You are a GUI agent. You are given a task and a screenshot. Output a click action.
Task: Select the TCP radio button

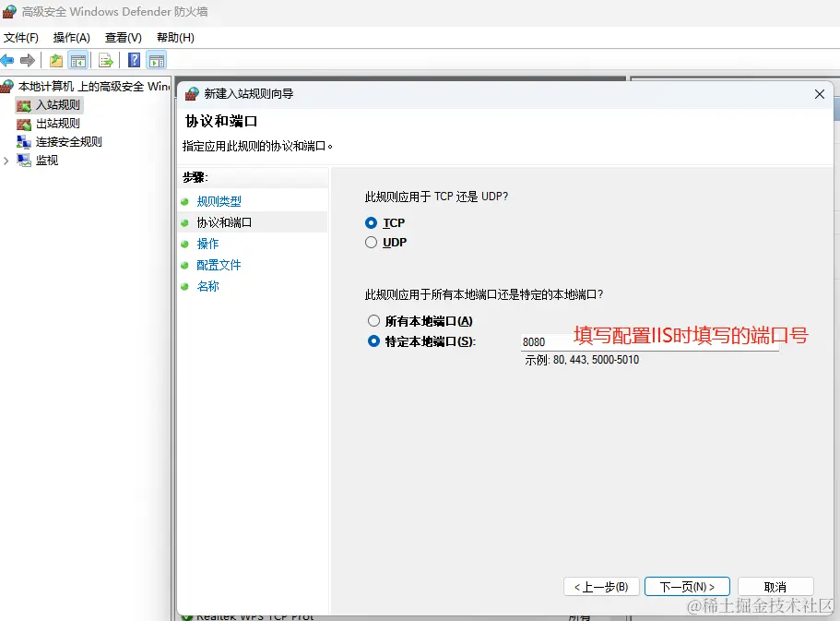(371, 222)
